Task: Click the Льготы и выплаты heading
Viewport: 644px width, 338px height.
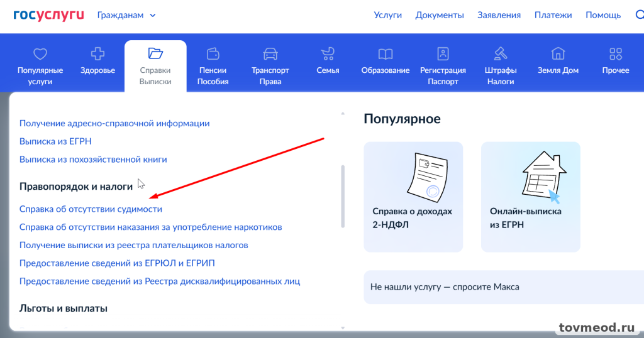Action: coord(64,308)
